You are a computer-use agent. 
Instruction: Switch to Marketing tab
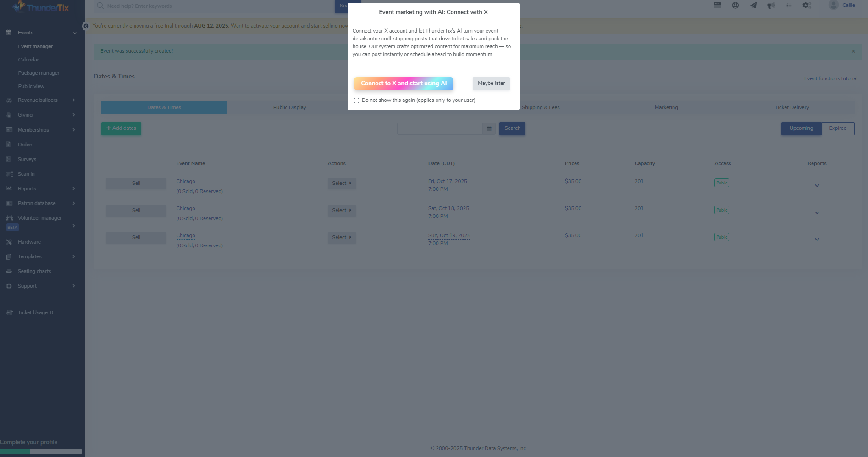[666, 108]
